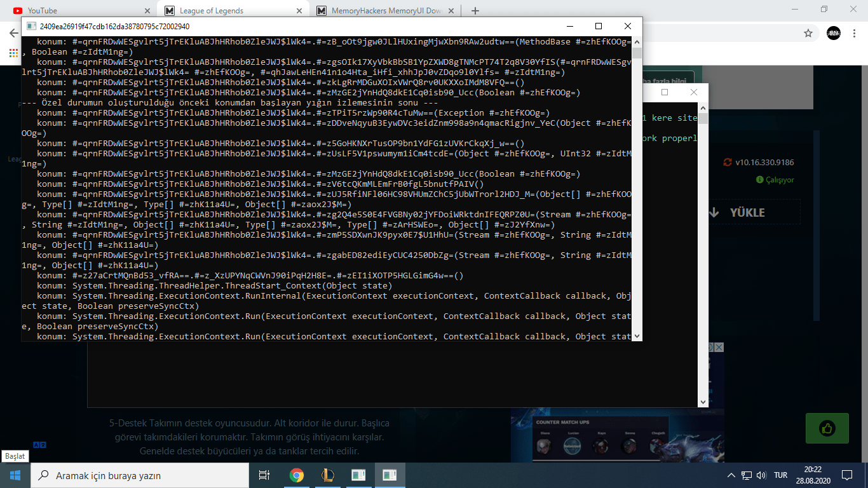Screen dimensions: 868x488
Task: Open Task View from the taskbar
Action: click(264, 475)
